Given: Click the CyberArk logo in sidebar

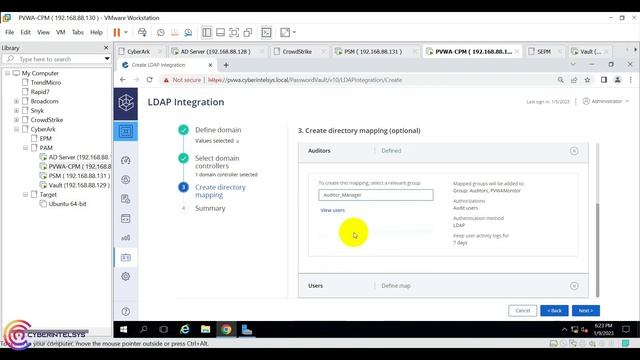Looking at the screenshot, I should (x=126, y=102).
